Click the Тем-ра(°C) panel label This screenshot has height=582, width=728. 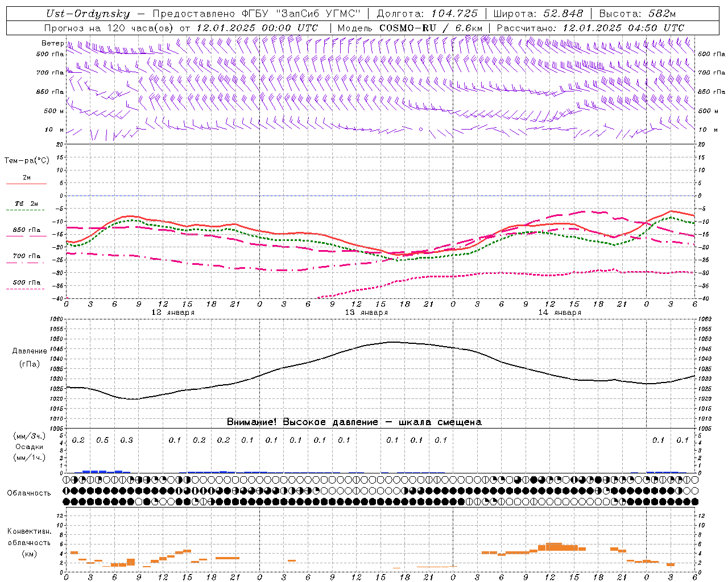tap(27, 161)
